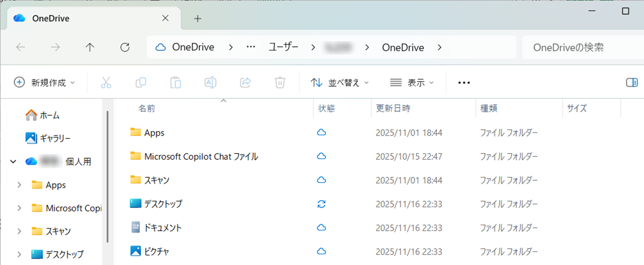644x265 pixels.
Task: Expand the Apps folder in sidebar
Action: pos(19,185)
